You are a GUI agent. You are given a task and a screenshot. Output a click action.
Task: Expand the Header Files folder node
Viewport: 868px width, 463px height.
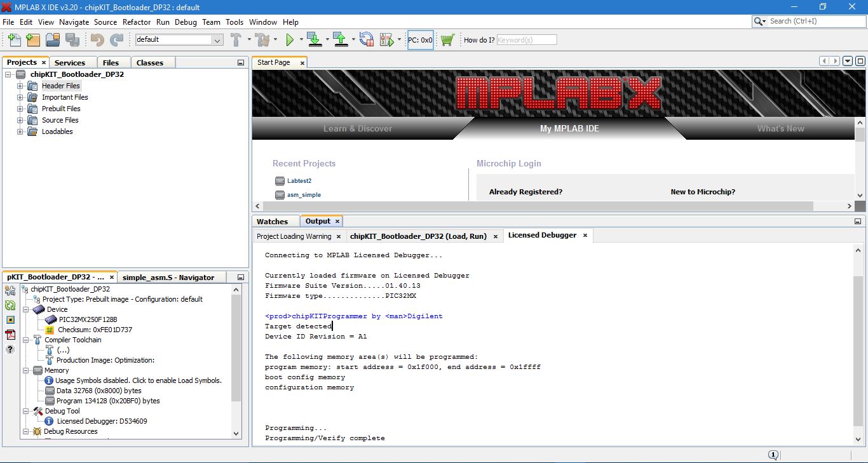(x=20, y=86)
